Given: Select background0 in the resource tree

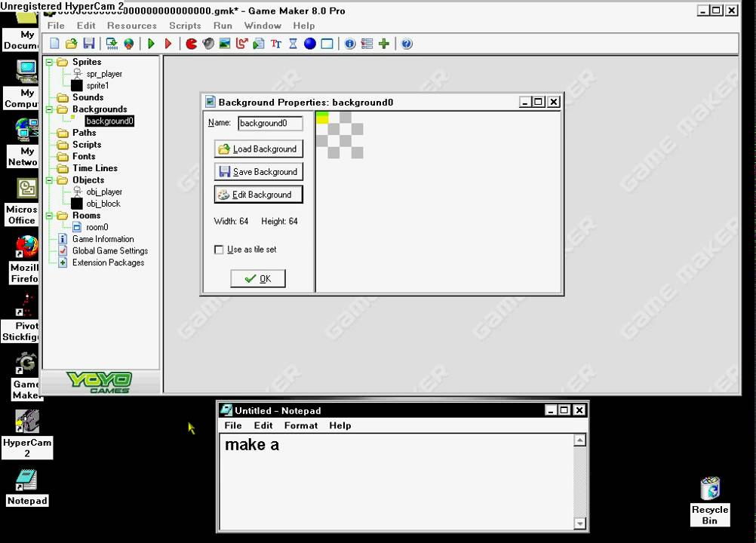Looking at the screenshot, I should [x=109, y=121].
